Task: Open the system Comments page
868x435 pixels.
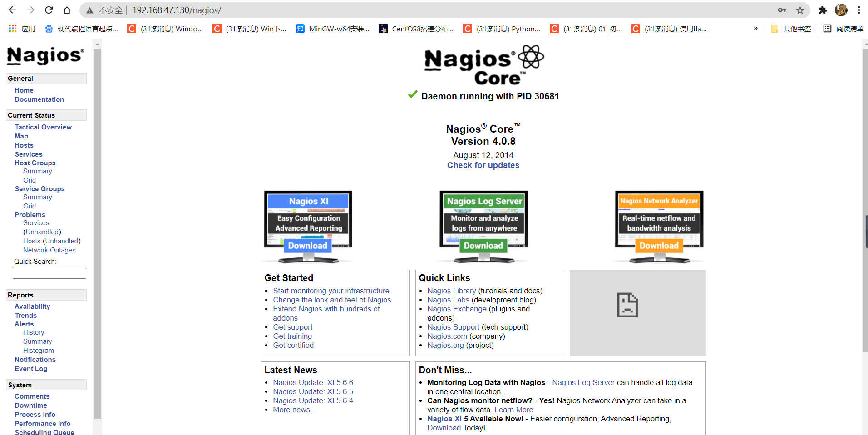Action: [32, 396]
